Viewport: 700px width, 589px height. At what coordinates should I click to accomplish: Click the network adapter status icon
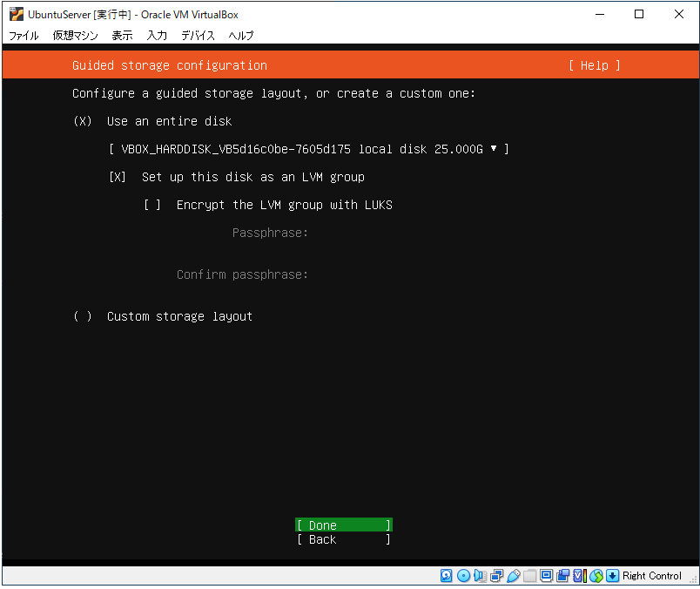pos(496,576)
